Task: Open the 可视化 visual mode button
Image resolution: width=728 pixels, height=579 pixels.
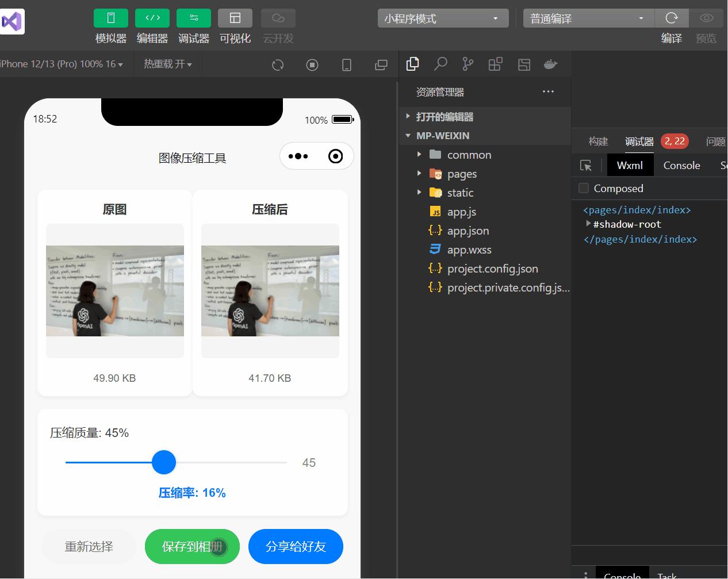Action: [x=235, y=18]
